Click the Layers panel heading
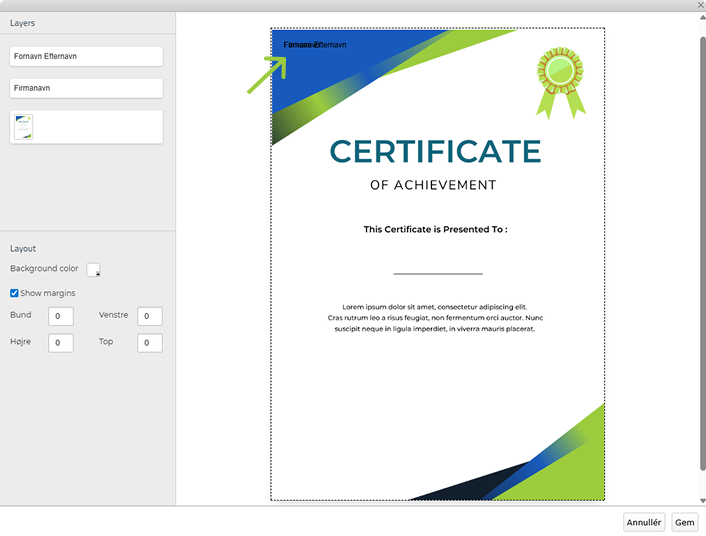The image size is (706, 536). coord(23,23)
